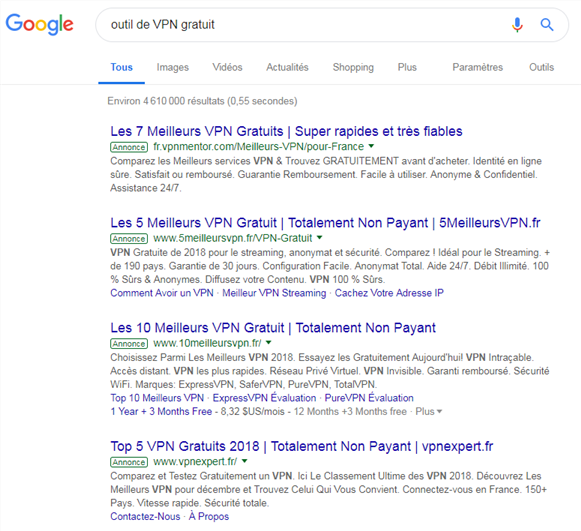Screen dimensions: 581x531
Task: Go to the Actualités tab
Action: [x=287, y=67]
